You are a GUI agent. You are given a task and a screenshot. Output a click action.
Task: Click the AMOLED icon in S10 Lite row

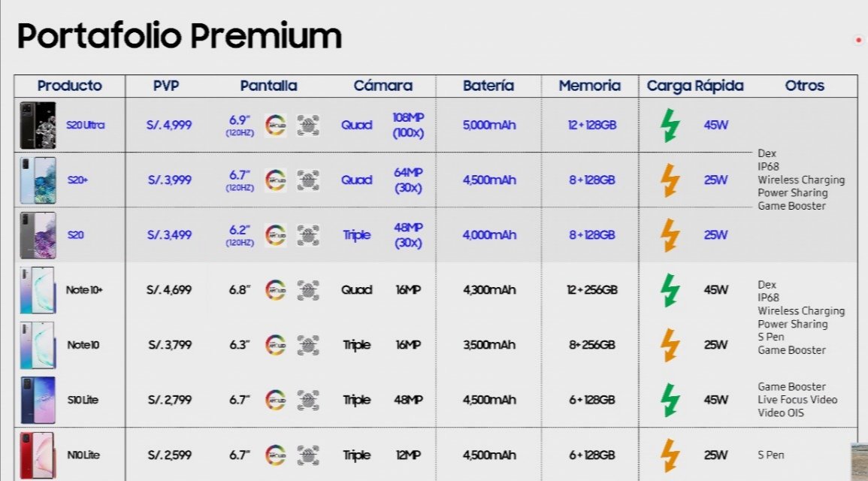275,400
